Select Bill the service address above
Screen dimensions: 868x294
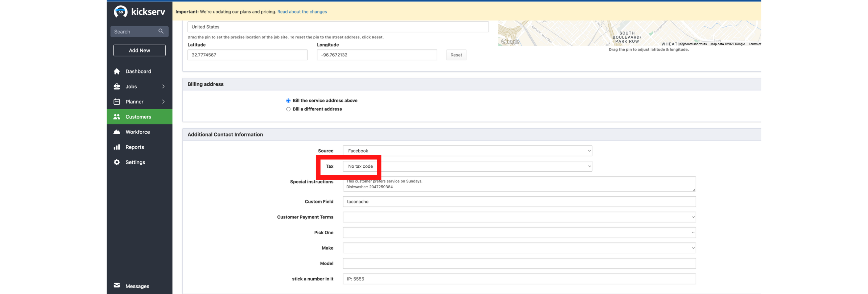click(x=288, y=101)
